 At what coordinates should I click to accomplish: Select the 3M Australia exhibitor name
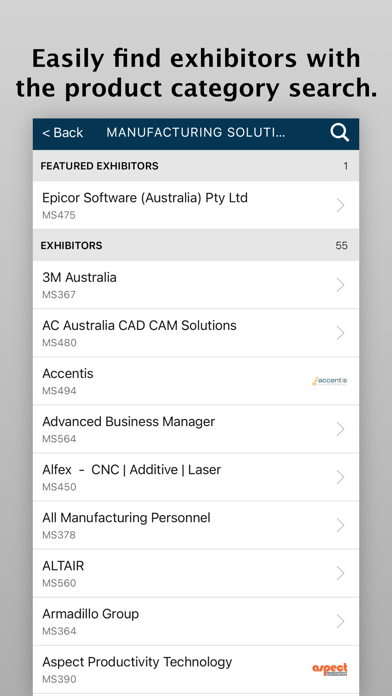pos(79,277)
